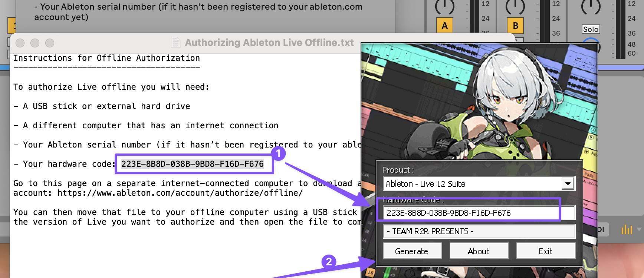Click the orange level bars icon in Ableton
This screenshot has width=644, height=278.
(627, 230)
